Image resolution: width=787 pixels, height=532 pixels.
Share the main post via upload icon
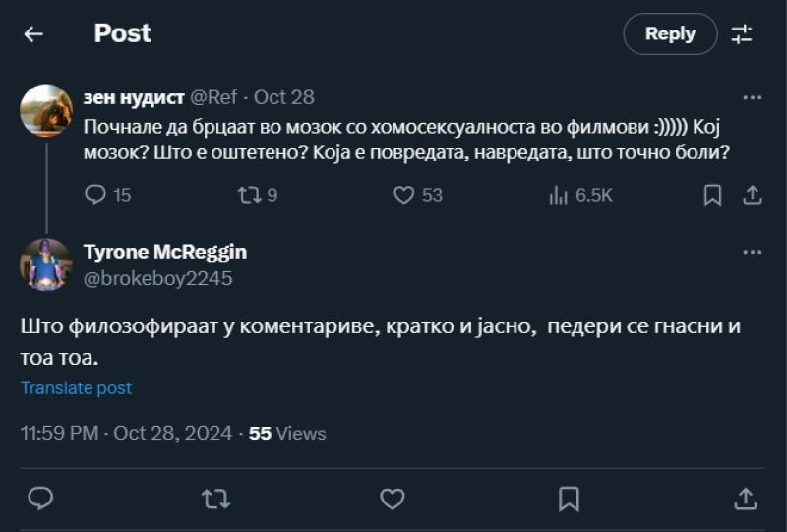pyautogui.click(x=745, y=499)
